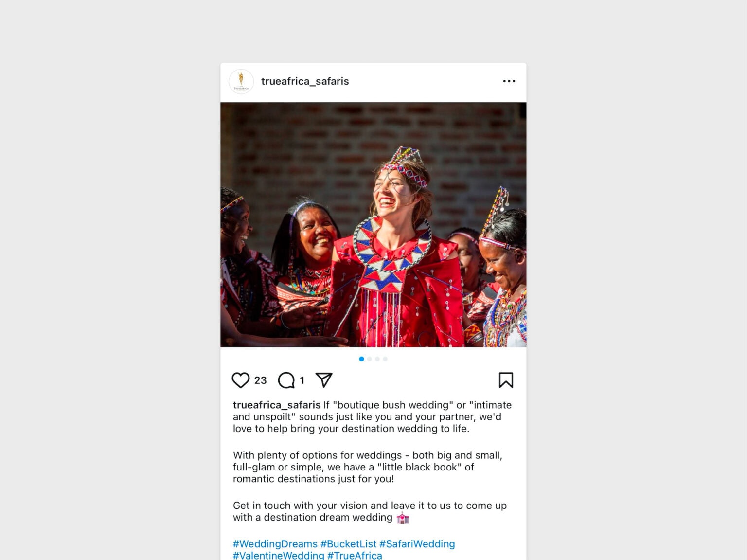Open the #WeddingDreams hashtag

click(275, 544)
